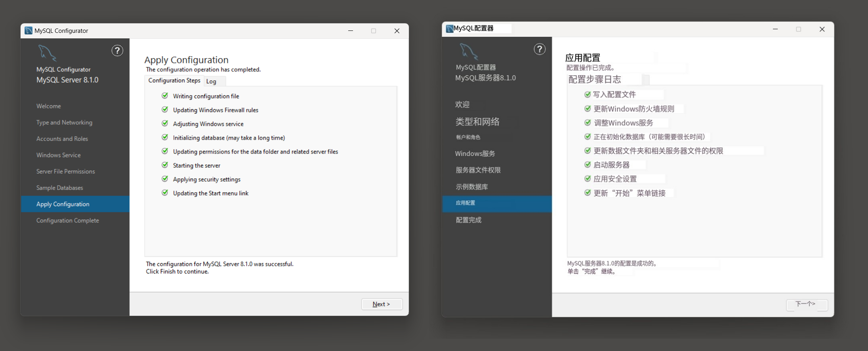Click green check beside 更新“开始”菜单链接

point(588,192)
